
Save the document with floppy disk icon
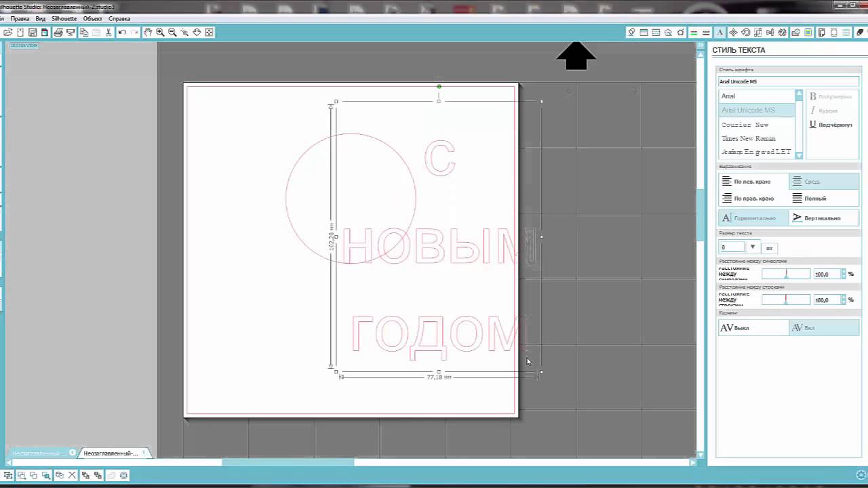[33, 33]
